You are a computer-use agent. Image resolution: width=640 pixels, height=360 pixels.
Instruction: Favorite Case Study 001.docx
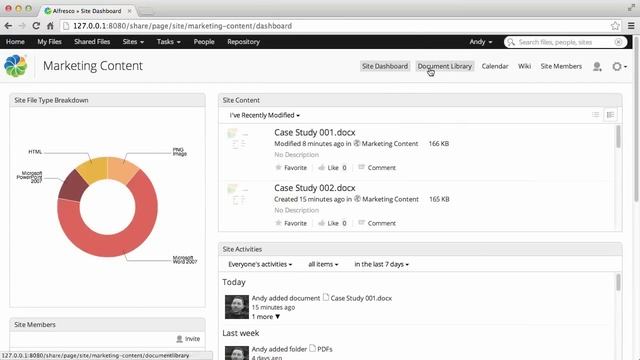[291, 167]
